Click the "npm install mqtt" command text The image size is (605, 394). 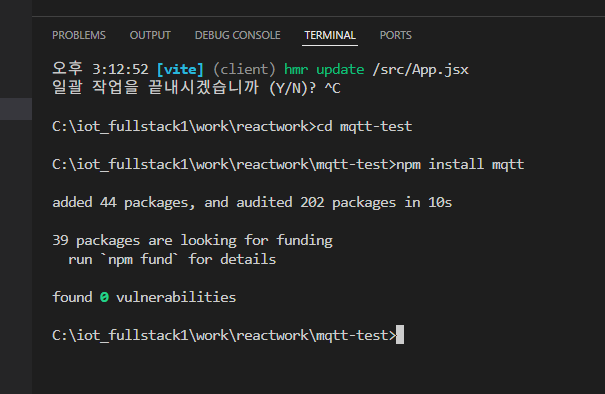tap(460, 164)
